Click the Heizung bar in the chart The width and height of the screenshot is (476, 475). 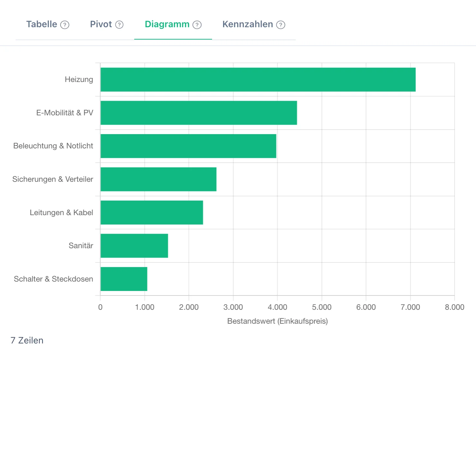(x=258, y=80)
